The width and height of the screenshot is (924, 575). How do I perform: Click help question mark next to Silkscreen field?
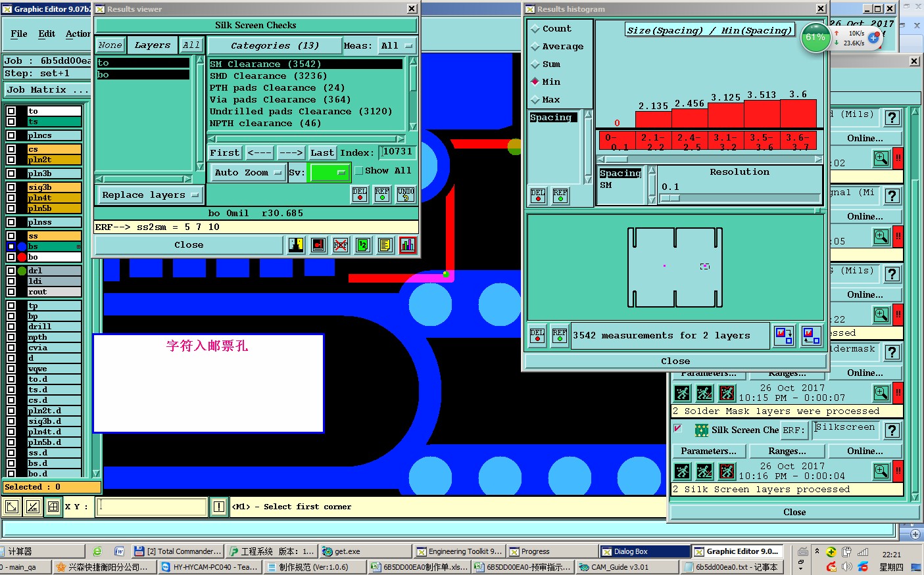pos(892,430)
